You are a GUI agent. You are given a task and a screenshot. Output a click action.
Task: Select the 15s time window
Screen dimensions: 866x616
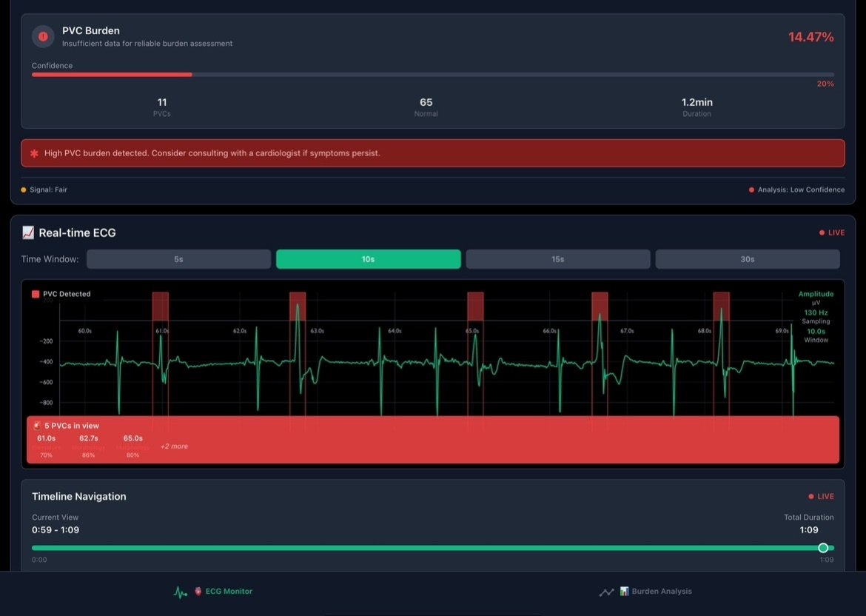pyautogui.click(x=558, y=259)
